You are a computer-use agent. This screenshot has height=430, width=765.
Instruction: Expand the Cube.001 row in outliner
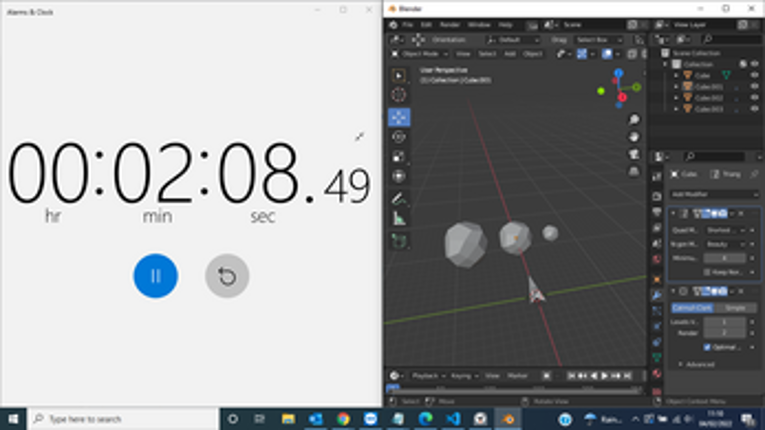pos(676,86)
